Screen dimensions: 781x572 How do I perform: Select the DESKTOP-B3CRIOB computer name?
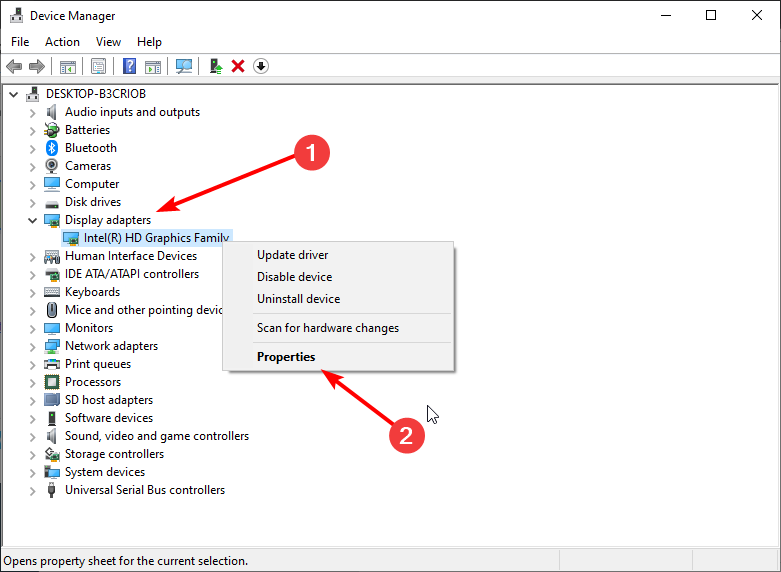(x=96, y=94)
